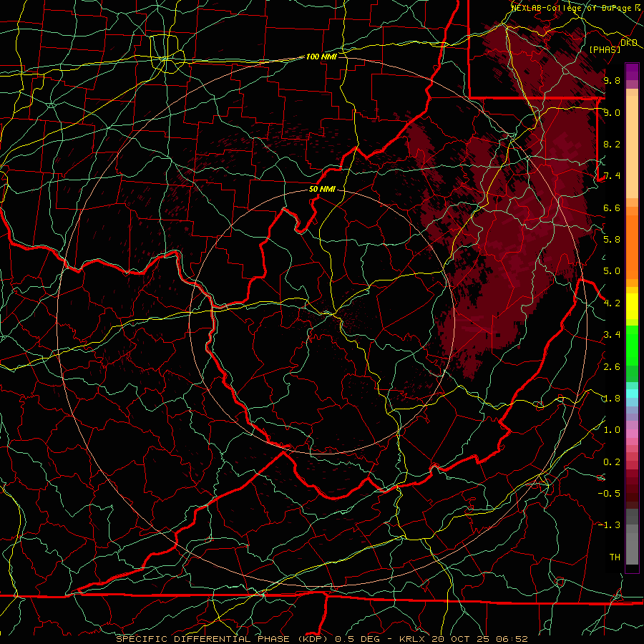Click the 2.6 value on the color scale
This screenshot has width=644, height=644.
point(612,367)
